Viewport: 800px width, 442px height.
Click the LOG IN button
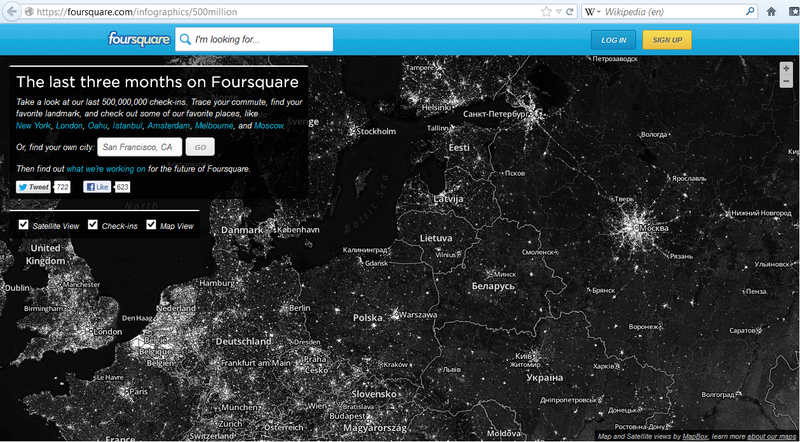(613, 40)
